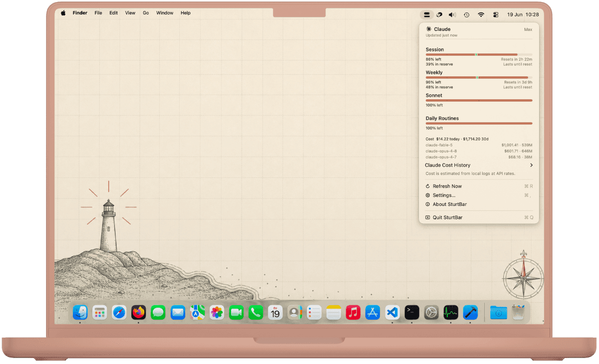This screenshot has width=599, height=364.
Task: Click the date and time 19 Jun 10:28
Action: (x=523, y=15)
